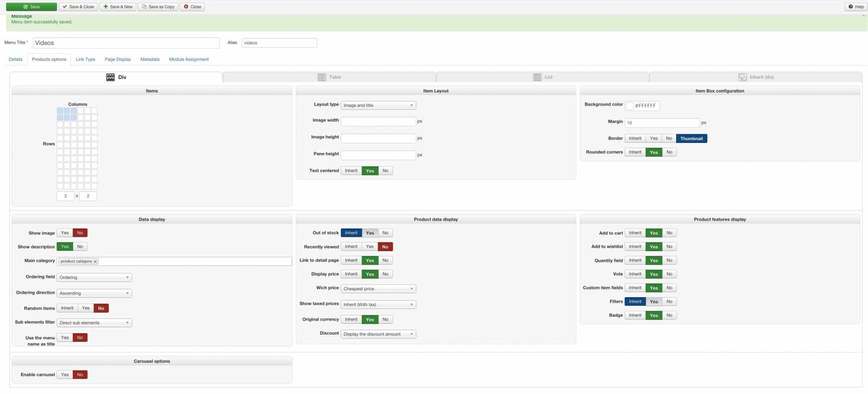Click the Main category tag field
The width and height of the screenshot is (868, 394).
click(x=174, y=262)
